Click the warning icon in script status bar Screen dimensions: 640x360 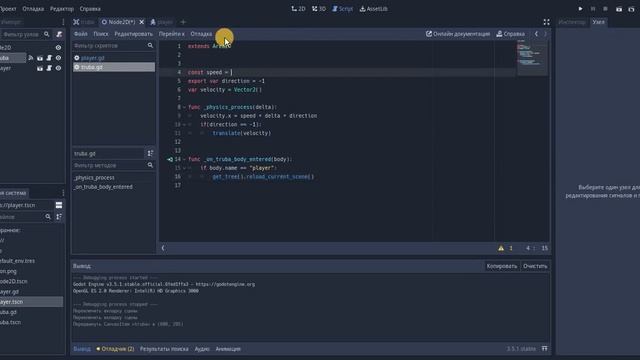click(501, 248)
